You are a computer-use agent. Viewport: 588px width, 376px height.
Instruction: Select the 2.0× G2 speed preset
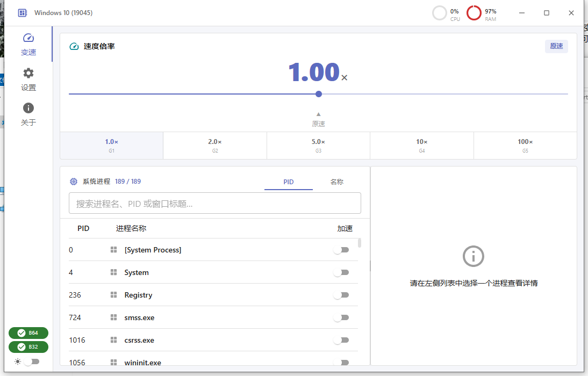coord(215,146)
